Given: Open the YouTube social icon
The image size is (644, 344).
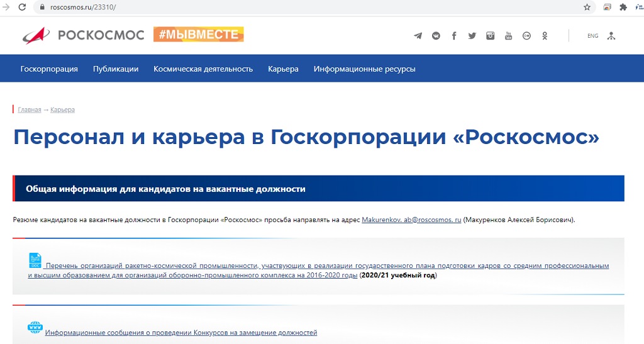Looking at the screenshot, I should [x=508, y=36].
